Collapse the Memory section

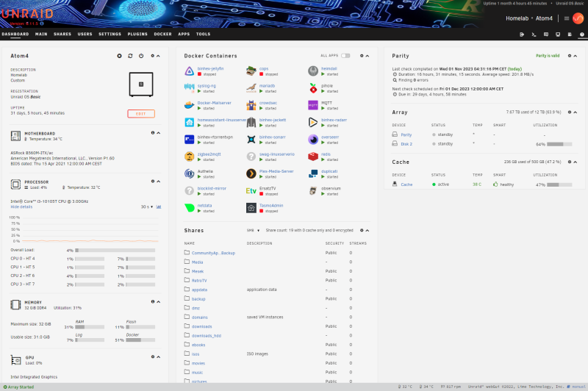click(x=159, y=302)
